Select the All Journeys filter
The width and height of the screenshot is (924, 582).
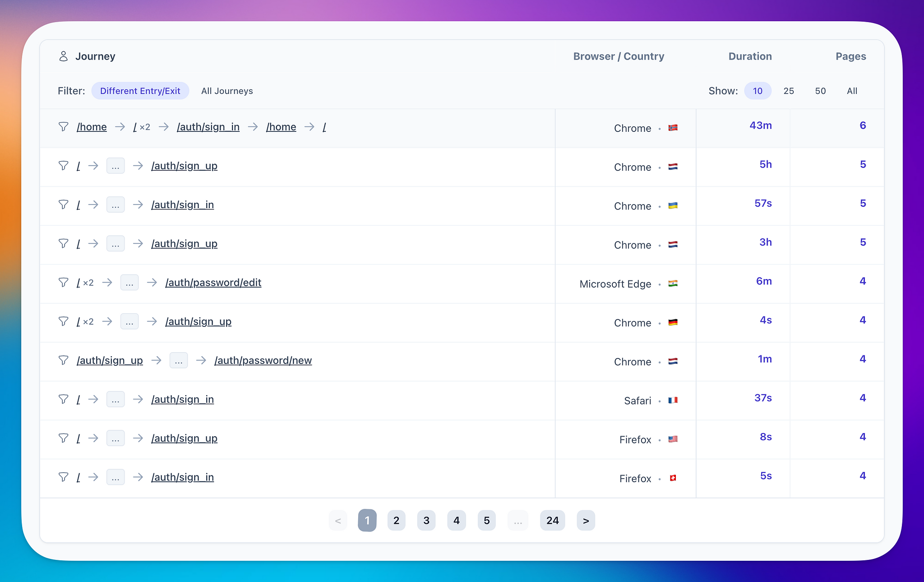point(227,90)
